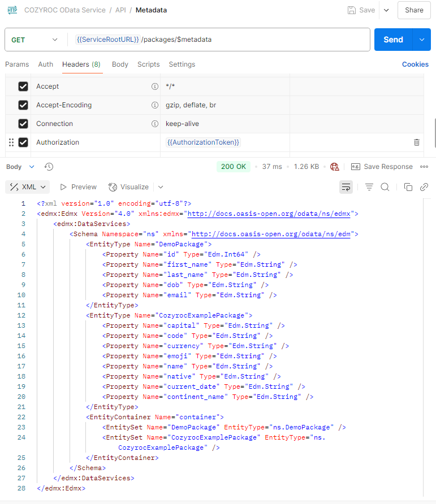Delete the Authorization header row
Viewport: 436px width, 504px height.
(417, 142)
